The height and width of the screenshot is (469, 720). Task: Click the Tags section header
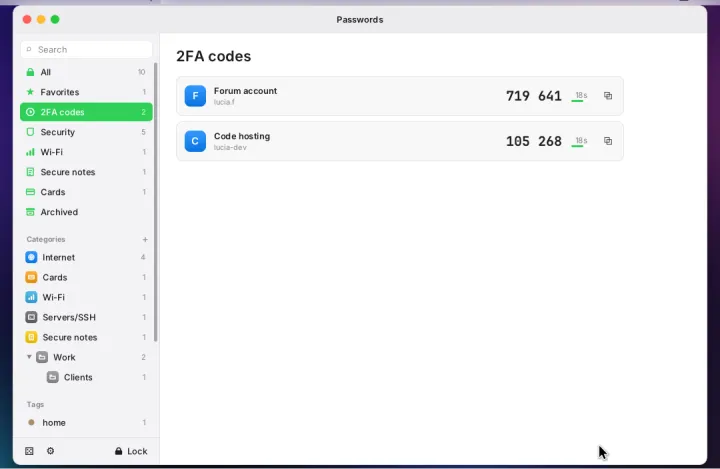point(35,404)
